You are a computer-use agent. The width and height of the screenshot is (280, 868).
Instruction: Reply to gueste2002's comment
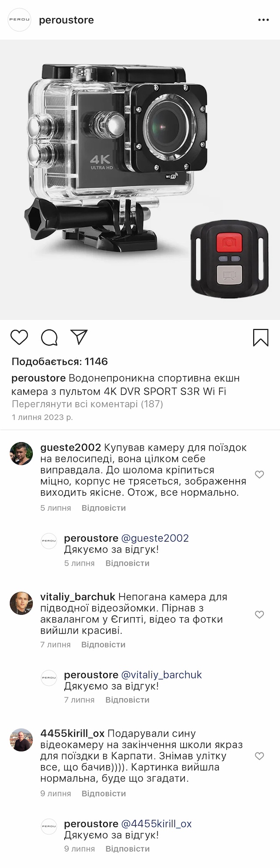click(x=104, y=508)
